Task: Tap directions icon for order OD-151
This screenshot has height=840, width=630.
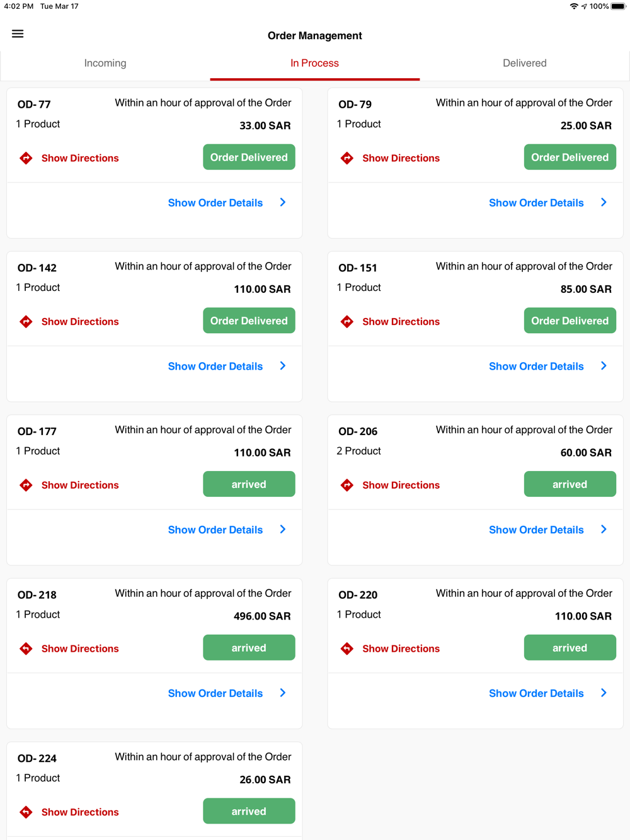Action: click(x=347, y=322)
